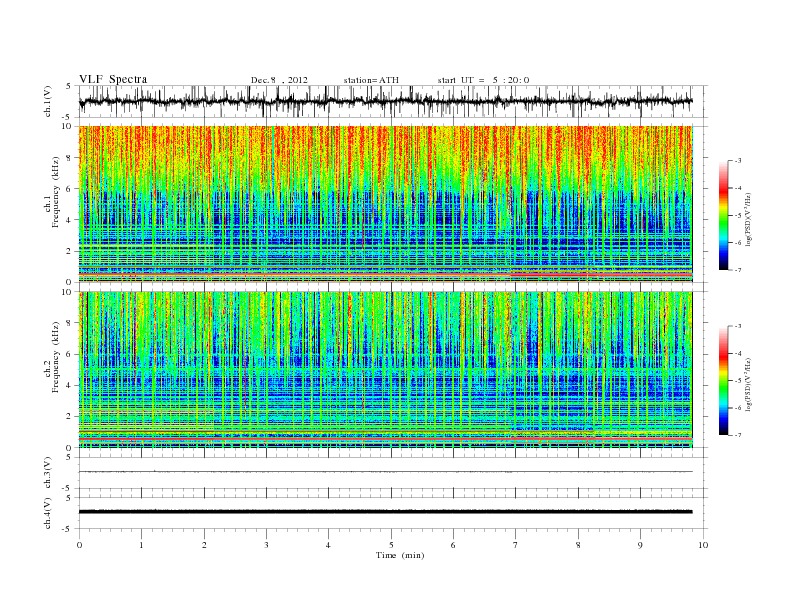Click the ch.1 spectrogram color bar
The height and width of the screenshot is (612, 792).
723,216
